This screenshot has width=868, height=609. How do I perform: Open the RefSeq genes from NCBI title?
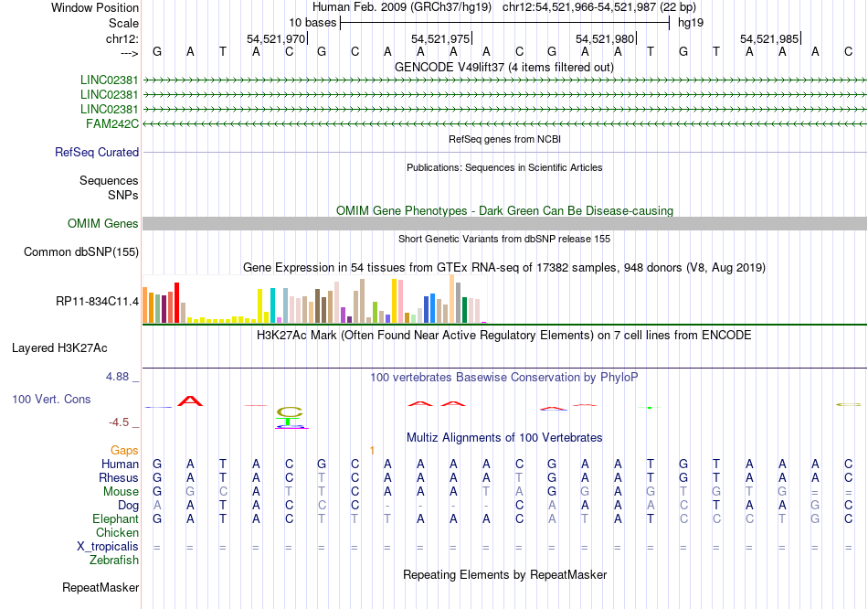505,139
